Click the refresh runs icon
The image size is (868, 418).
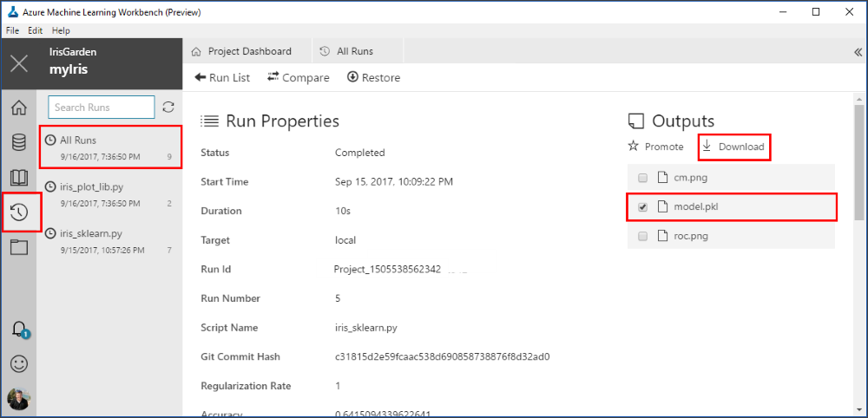[x=168, y=108]
